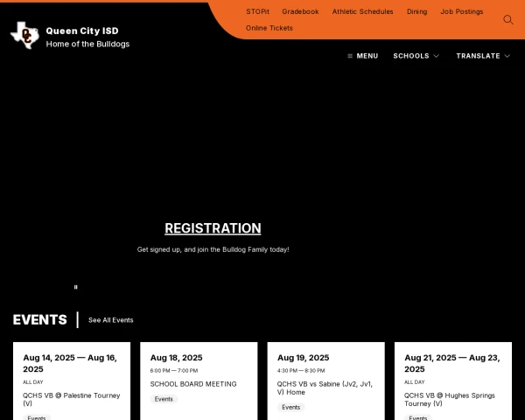Click See All Events link
525x420 pixels.
pyautogui.click(x=111, y=320)
